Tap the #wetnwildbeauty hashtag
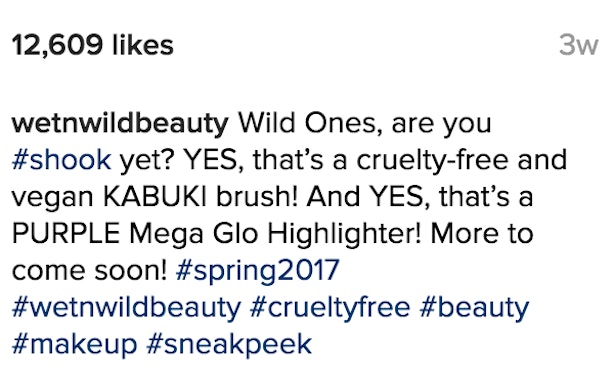Viewport: 614px width, 370px height. coord(126,307)
